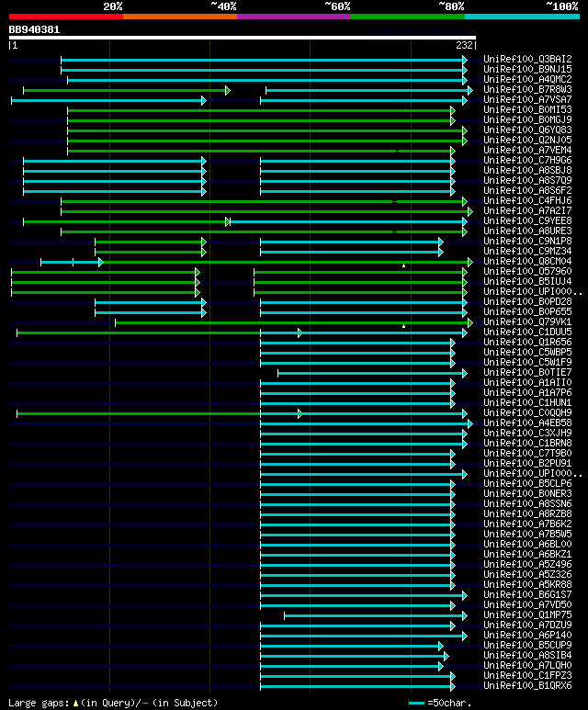This screenshot has height=710, width=588.
Task: Click the cyan alignment bar of UniRef100_A7LQH0
Action: click(350, 666)
